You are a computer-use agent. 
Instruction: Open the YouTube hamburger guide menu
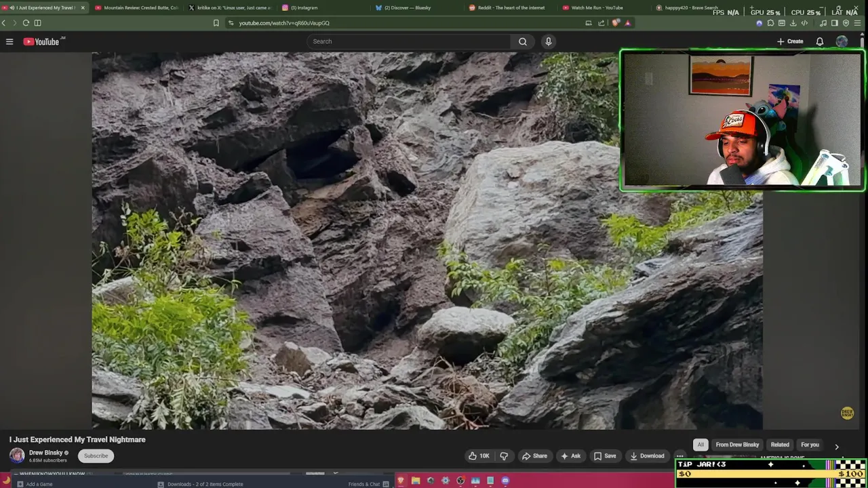[9, 41]
